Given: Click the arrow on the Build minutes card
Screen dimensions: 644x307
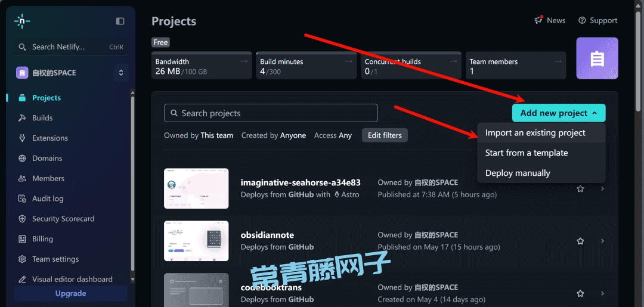Looking at the screenshot, I should [x=349, y=61].
